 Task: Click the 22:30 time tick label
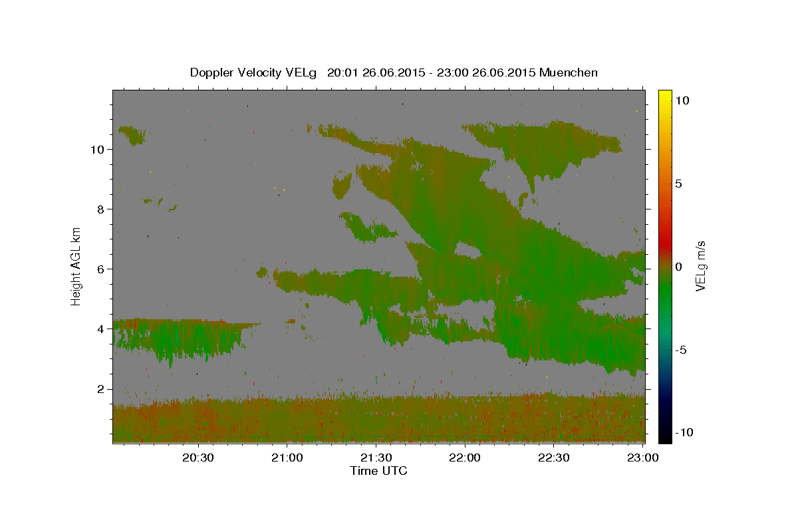(x=553, y=458)
